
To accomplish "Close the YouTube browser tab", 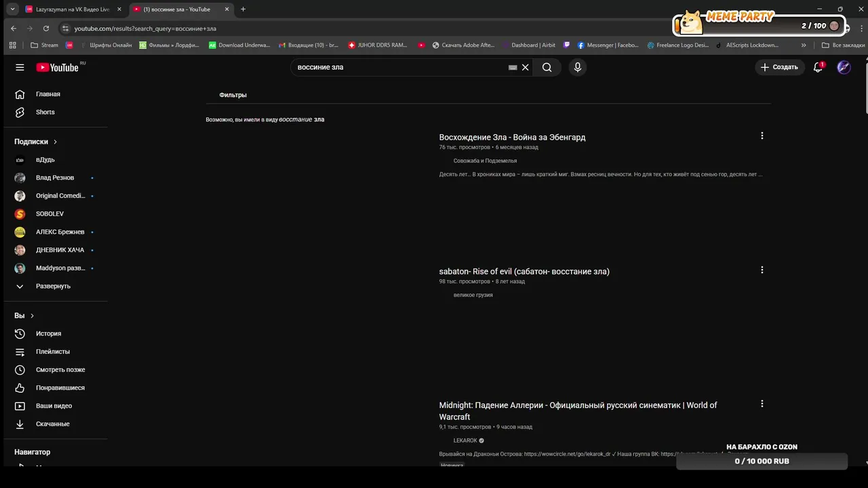I will point(227,9).
